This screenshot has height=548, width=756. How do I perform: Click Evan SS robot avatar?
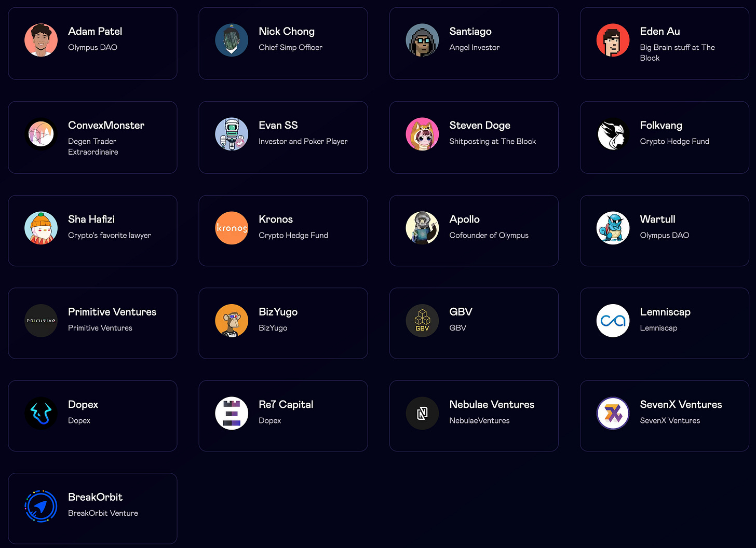pos(232,134)
